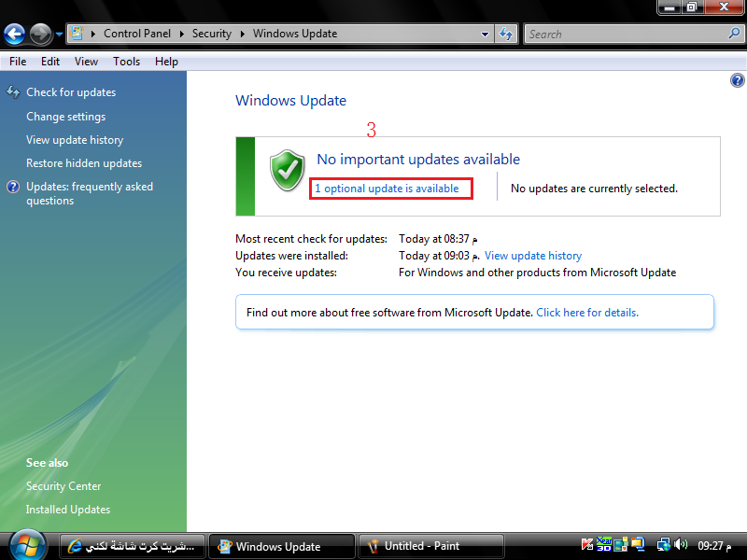Select the Control Panel breadcrumb
This screenshot has width=747, height=560.
[x=137, y=34]
